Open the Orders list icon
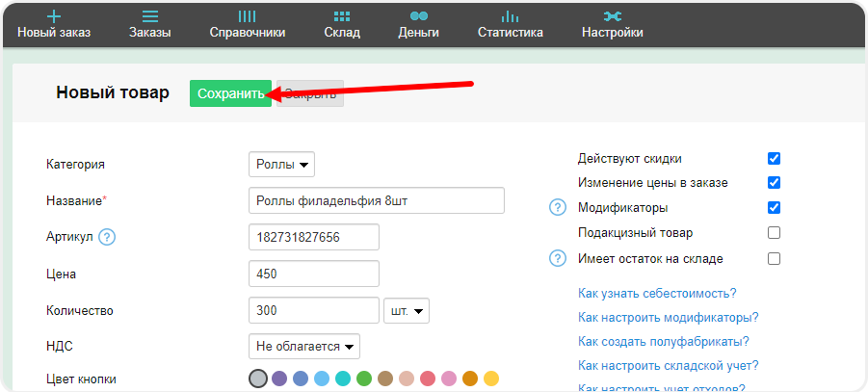The height and width of the screenshot is (392, 868). [x=149, y=16]
